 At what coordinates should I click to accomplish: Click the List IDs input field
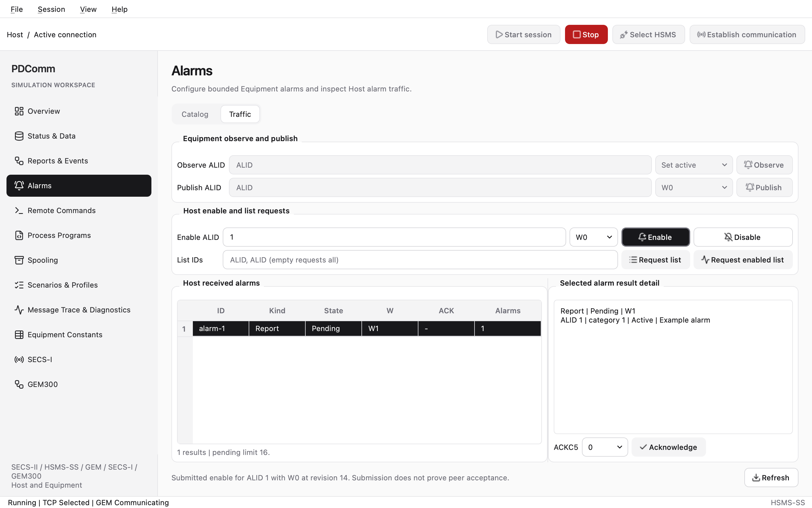pyautogui.click(x=420, y=260)
